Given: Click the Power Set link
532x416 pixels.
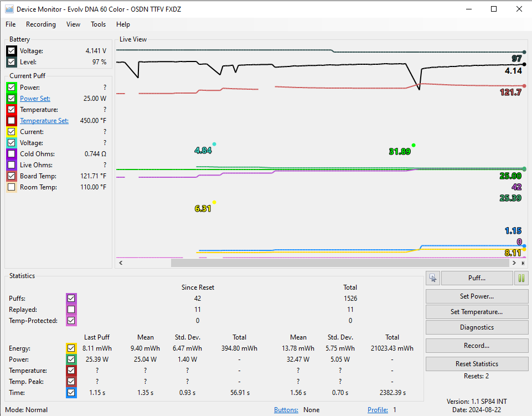Looking at the screenshot, I should pos(35,99).
